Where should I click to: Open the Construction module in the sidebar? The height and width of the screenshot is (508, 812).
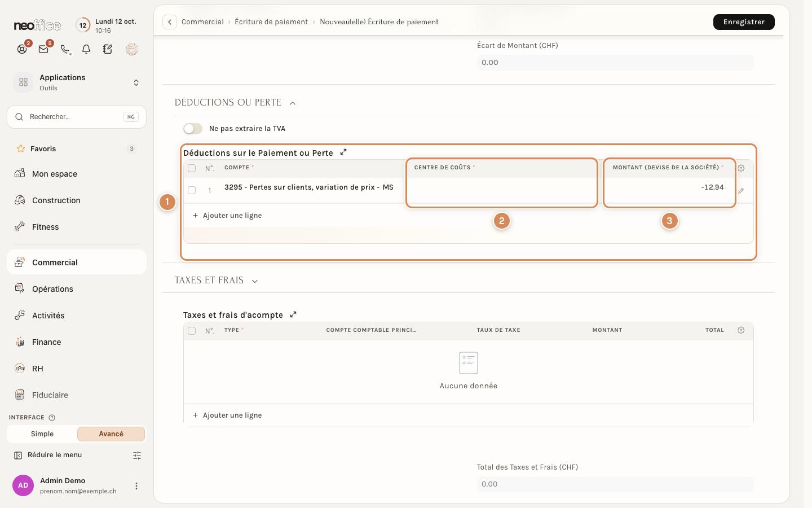[77, 200]
